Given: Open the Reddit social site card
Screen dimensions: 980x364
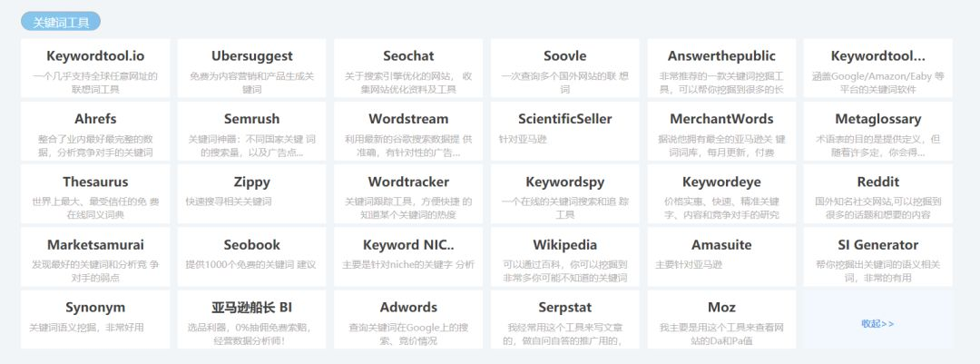Looking at the screenshot, I should coord(877,193).
